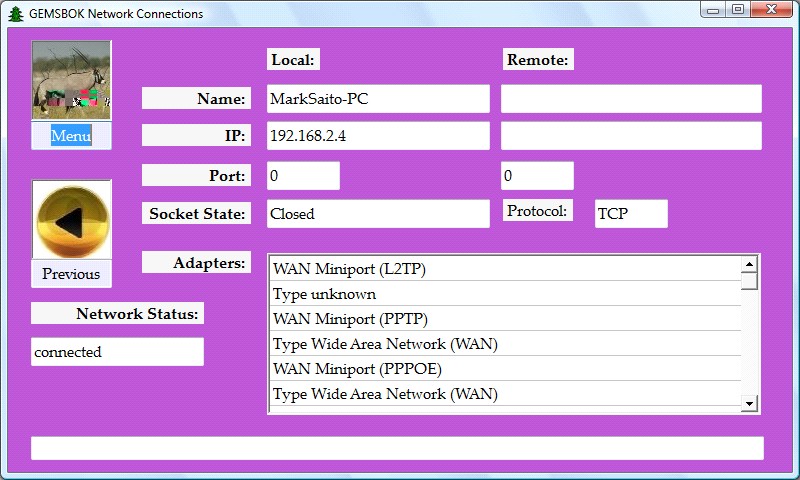Click the Socket State Closed field
The height and width of the screenshot is (480, 800).
pos(378,213)
